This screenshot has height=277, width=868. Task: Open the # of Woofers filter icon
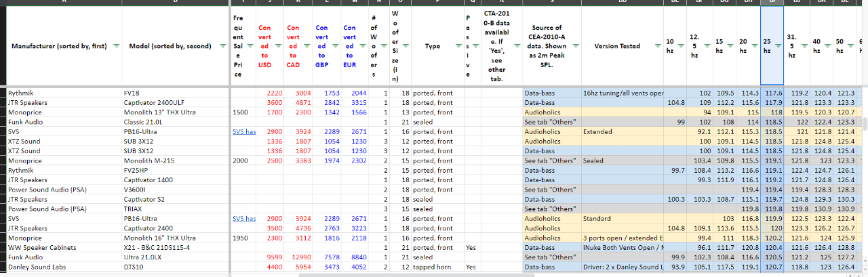pos(384,46)
